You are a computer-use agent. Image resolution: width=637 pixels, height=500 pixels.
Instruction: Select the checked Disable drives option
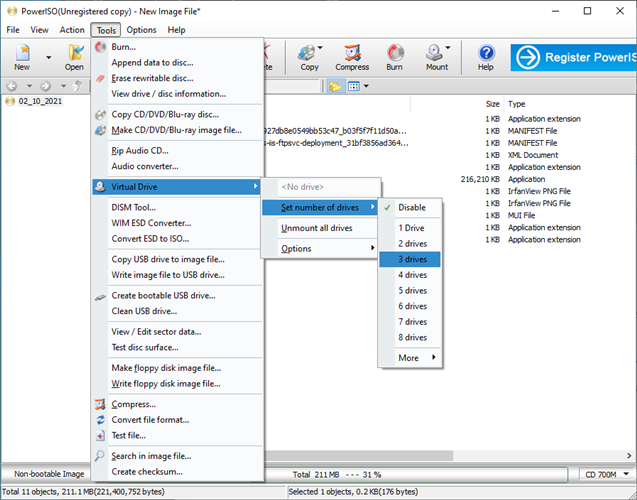pos(412,207)
